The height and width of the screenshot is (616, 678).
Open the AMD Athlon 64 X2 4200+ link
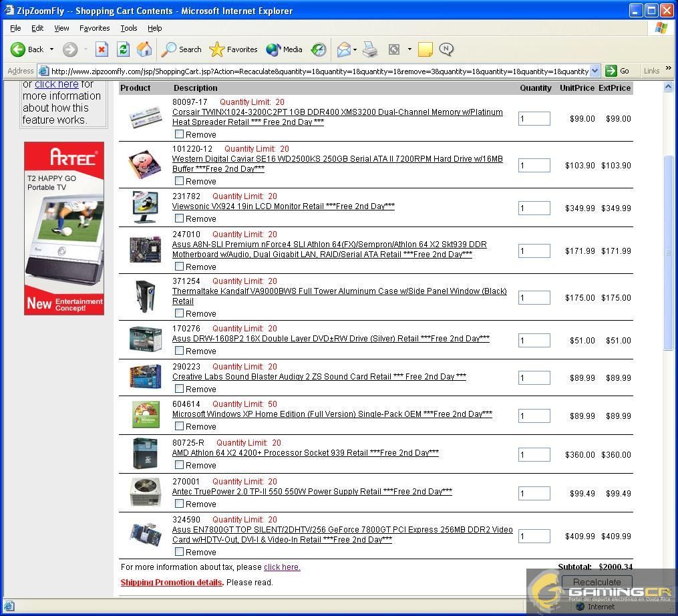click(x=305, y=453)
